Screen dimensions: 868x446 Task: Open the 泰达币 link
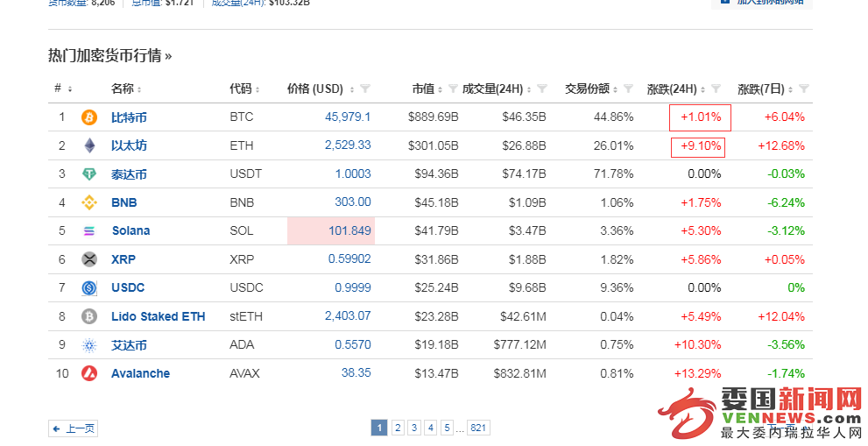point(129,174)
